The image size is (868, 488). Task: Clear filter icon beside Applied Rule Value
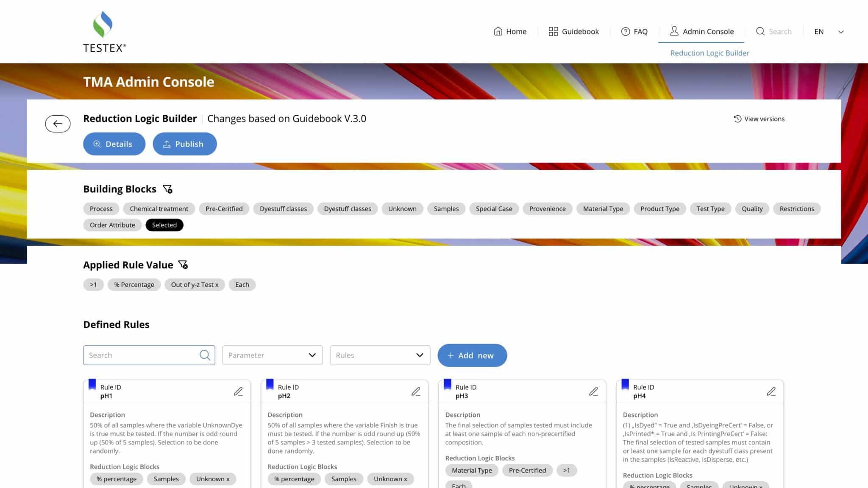pos(183,265)
